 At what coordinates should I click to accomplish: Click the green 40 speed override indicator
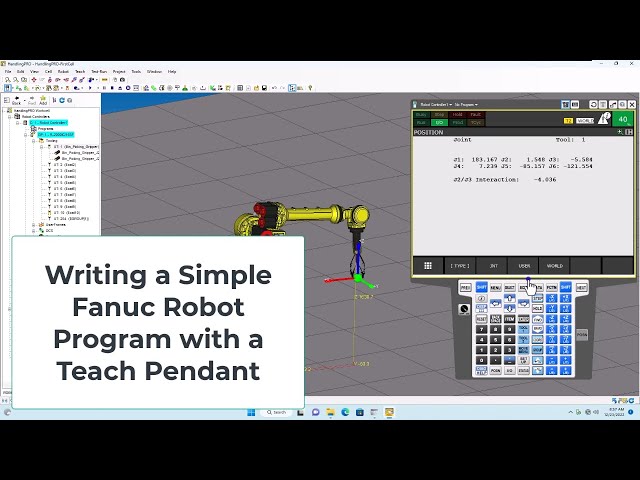coord(623,119)
